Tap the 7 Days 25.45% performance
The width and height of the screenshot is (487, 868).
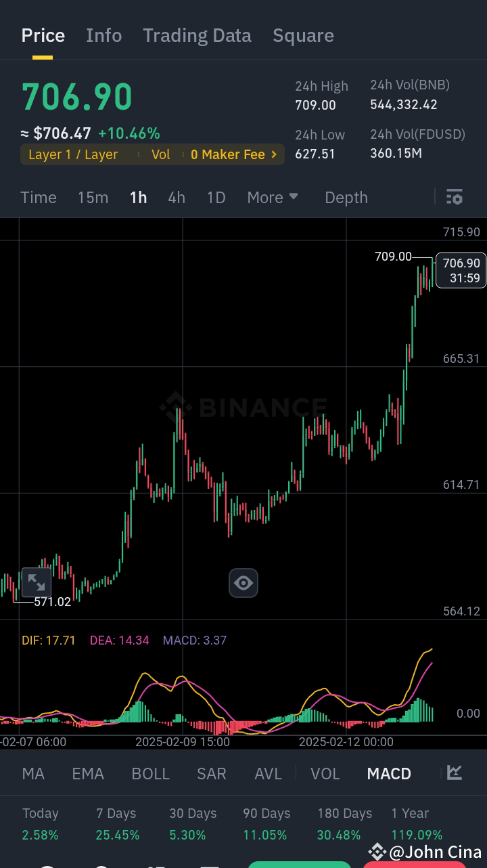pos(118,824)
